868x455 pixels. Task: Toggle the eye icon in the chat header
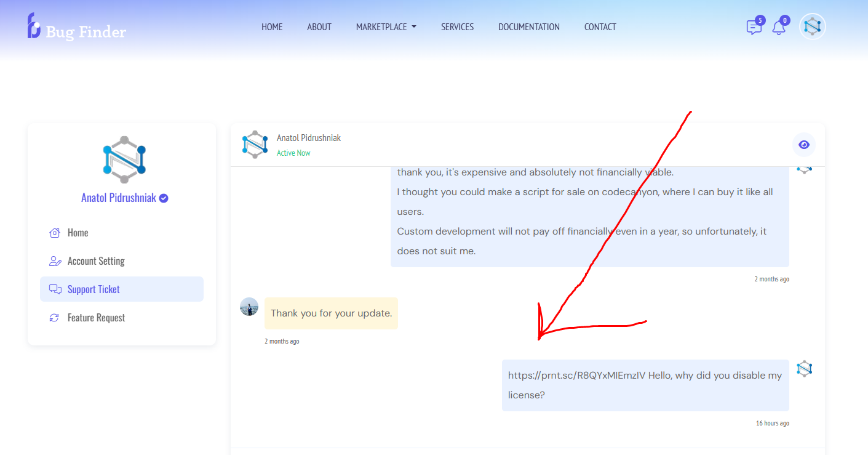[x=803, y=145]
